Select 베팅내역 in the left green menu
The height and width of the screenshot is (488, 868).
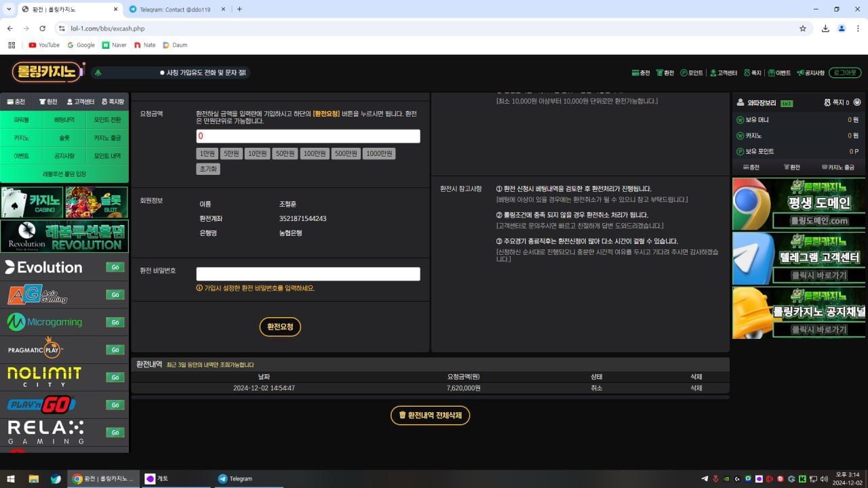64,120
